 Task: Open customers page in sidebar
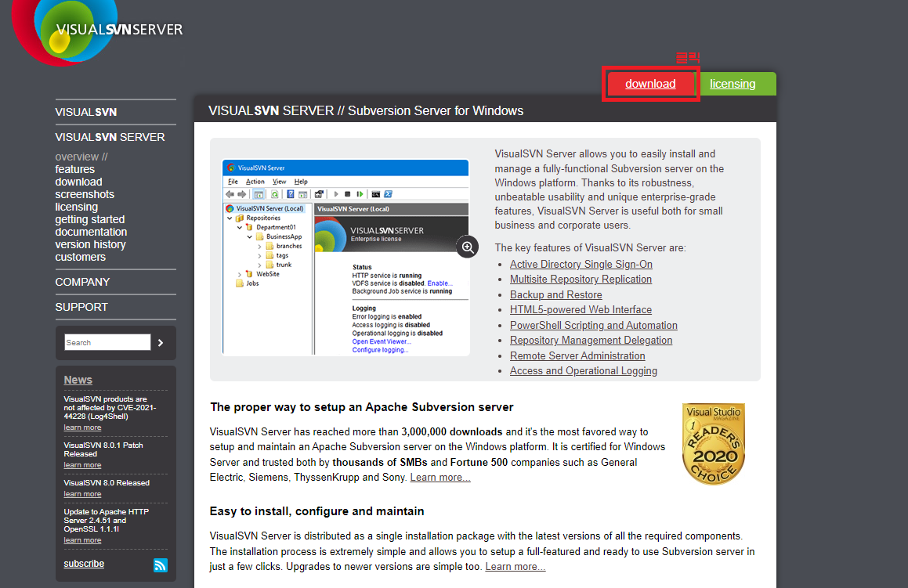click(81, 257)
